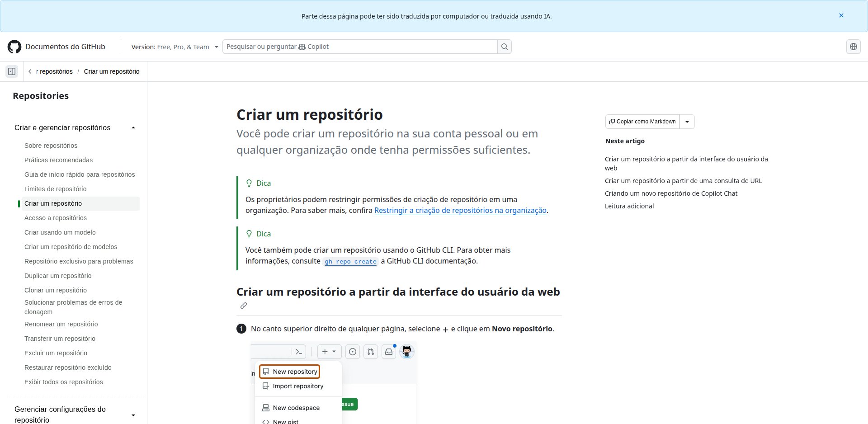868x424 pixels.
Task: Open Criar usando um modelo
Action: pos(60,232)
